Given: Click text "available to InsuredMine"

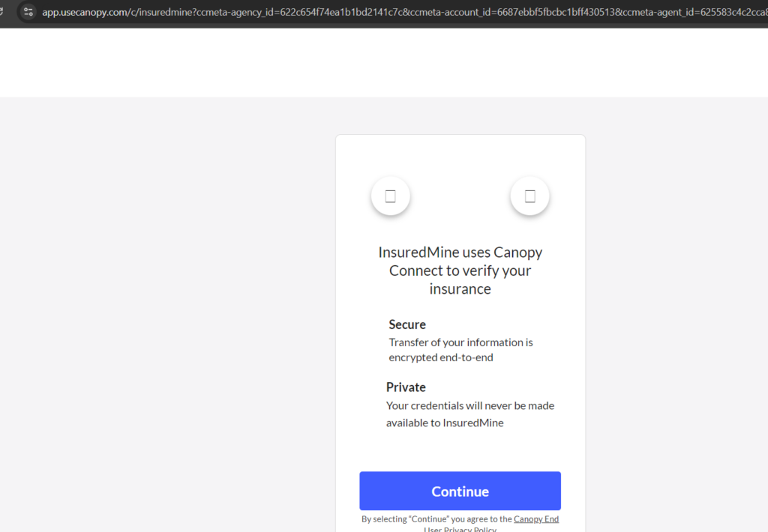Looking at the screenshot, I should click(x=445, y=423).
